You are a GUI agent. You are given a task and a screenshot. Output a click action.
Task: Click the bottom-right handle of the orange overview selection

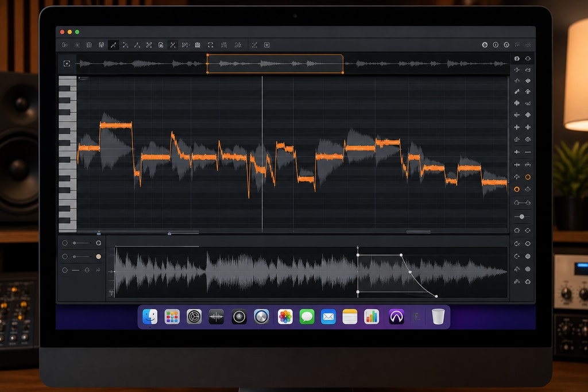point(343,73)
